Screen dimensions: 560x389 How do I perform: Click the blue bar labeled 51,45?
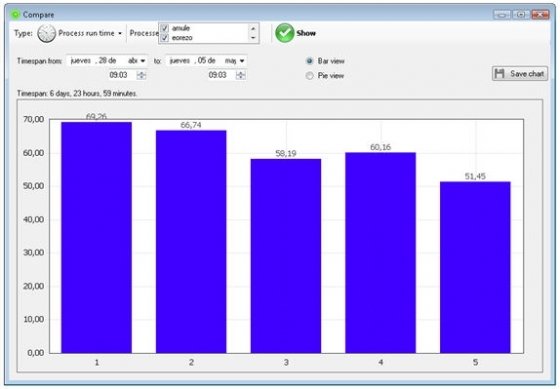tap(475, 267)
